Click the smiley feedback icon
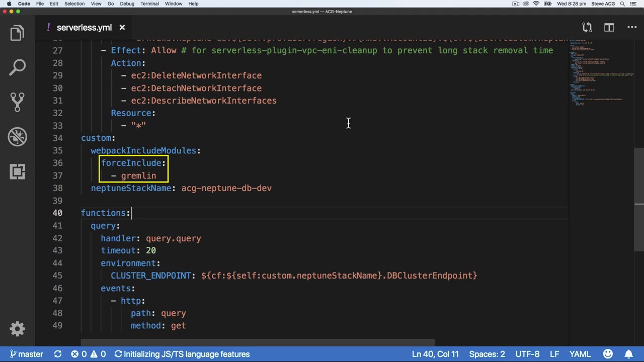The width and height of the screenshot is (644, 362). [608, 354]
